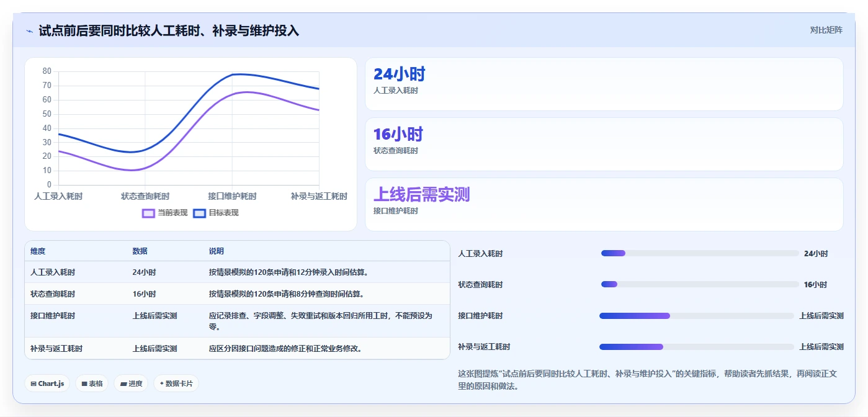Click the 16小时 value beside progress bar
Screen dimensions: 868x417
click(816, 284)
